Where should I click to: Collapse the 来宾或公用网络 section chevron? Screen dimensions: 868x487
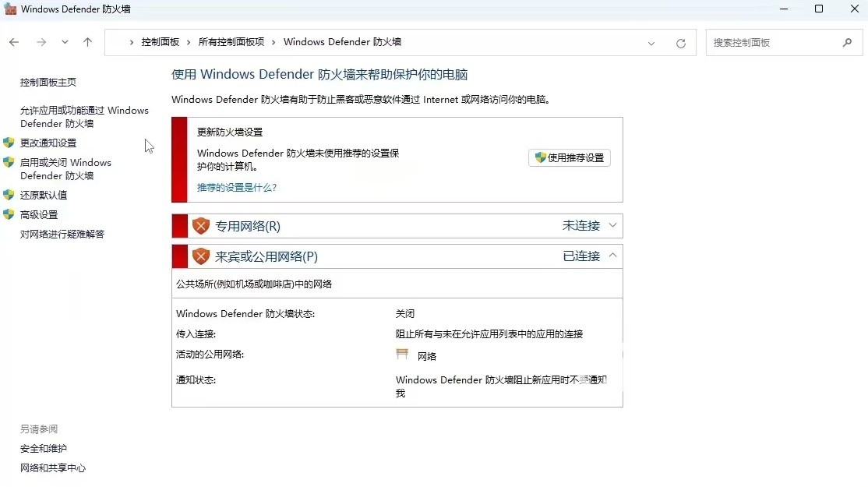(x=612, y=256)
